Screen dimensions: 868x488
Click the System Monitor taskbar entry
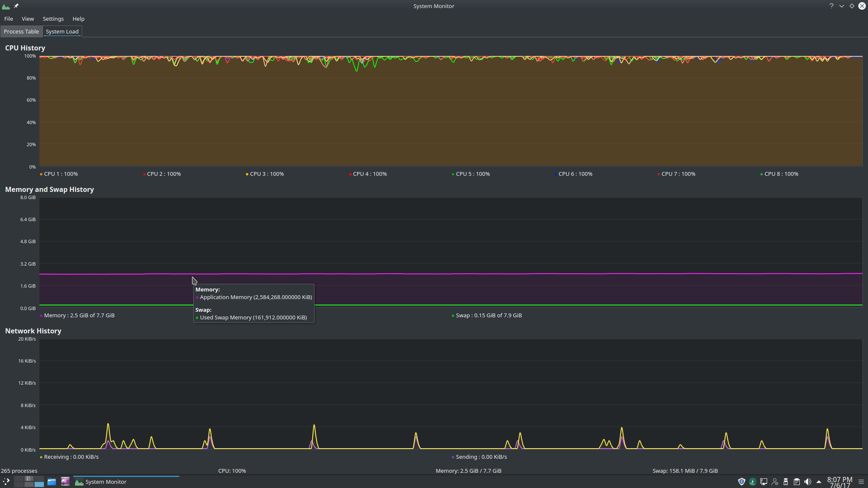(x=126, y=482)
